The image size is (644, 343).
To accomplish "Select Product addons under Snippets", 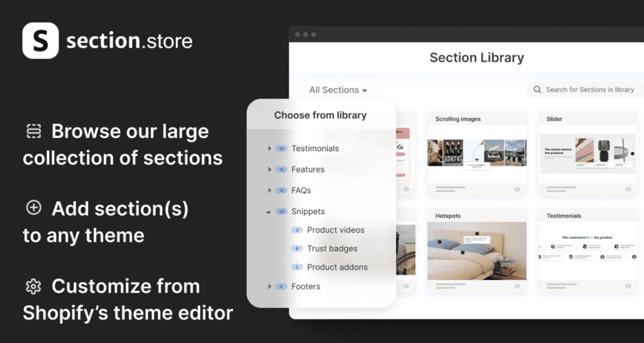I will click(x=337, y=267).
